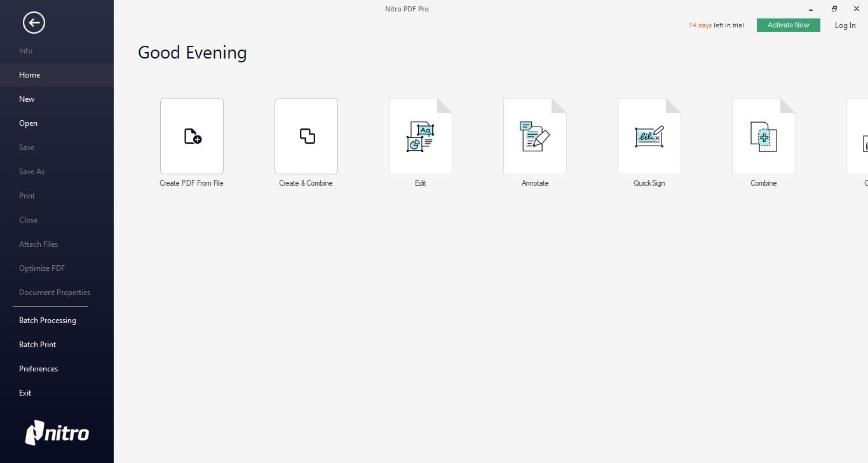The height and width of the screenshot is (463, 868).
Task: Click the Optimize PDF menu entry
Action: pyautogui.click(x=57, y=268)
